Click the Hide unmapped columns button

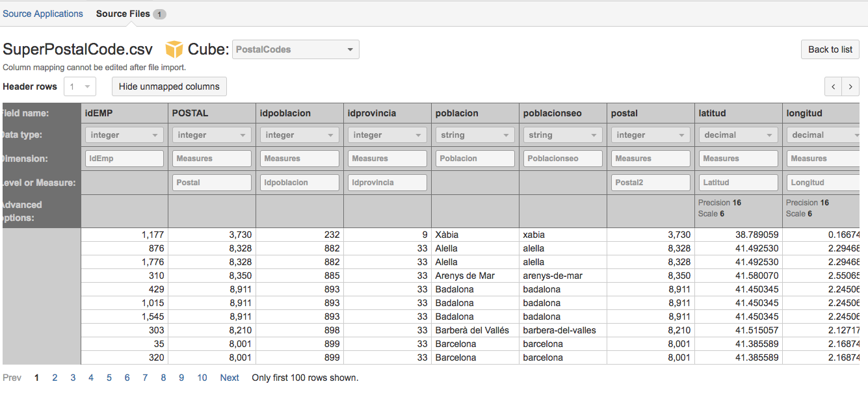coord(169,86)
